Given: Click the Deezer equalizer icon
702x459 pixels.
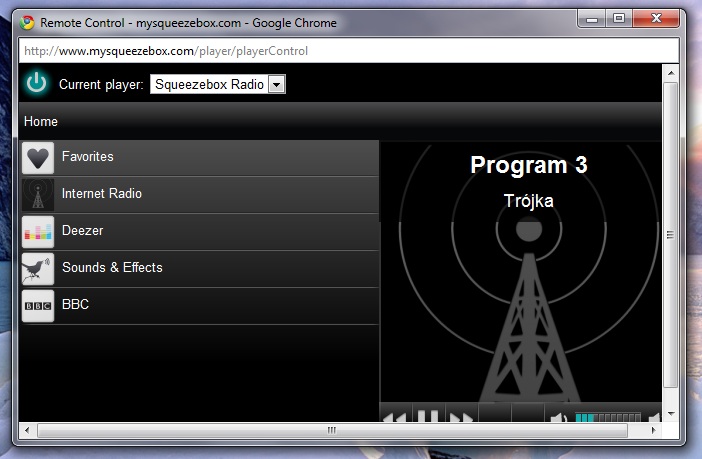Looking at the screenshot, I should pos(38,232).
